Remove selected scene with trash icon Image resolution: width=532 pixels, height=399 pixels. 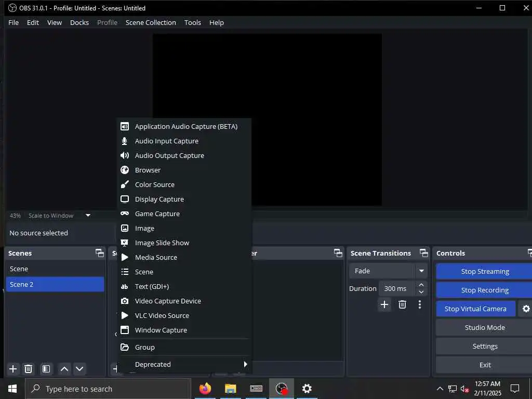coord(29,369)
